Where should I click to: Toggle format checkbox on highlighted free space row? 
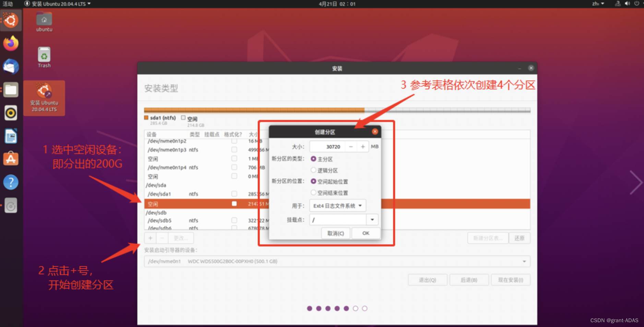(234, 204)
